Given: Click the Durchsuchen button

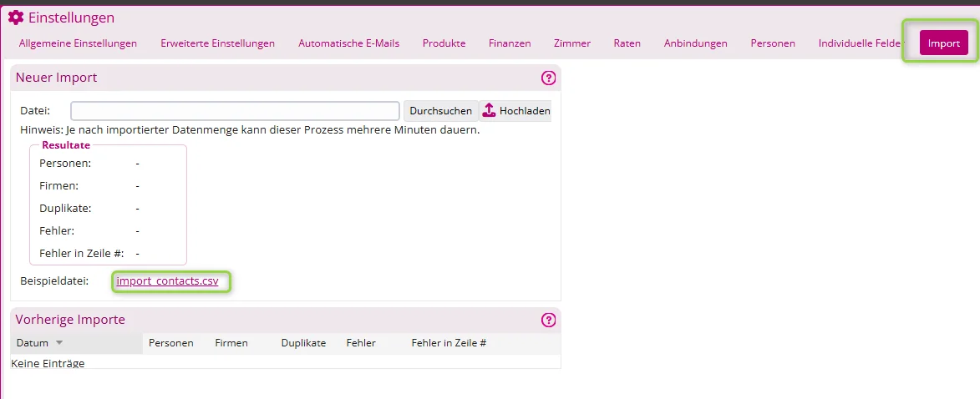Looking at the screenshot, I should (440, 110).
